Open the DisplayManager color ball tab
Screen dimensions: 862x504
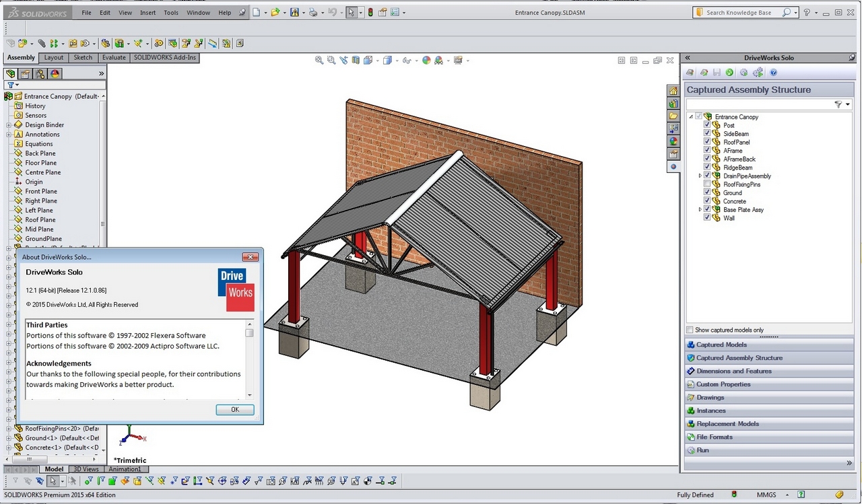55,73
